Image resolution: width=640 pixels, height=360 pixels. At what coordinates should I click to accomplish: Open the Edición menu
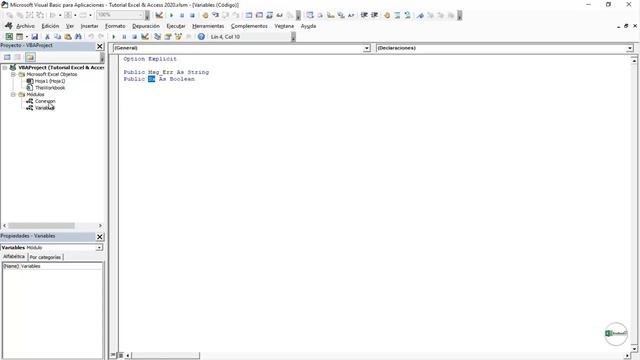50,26
